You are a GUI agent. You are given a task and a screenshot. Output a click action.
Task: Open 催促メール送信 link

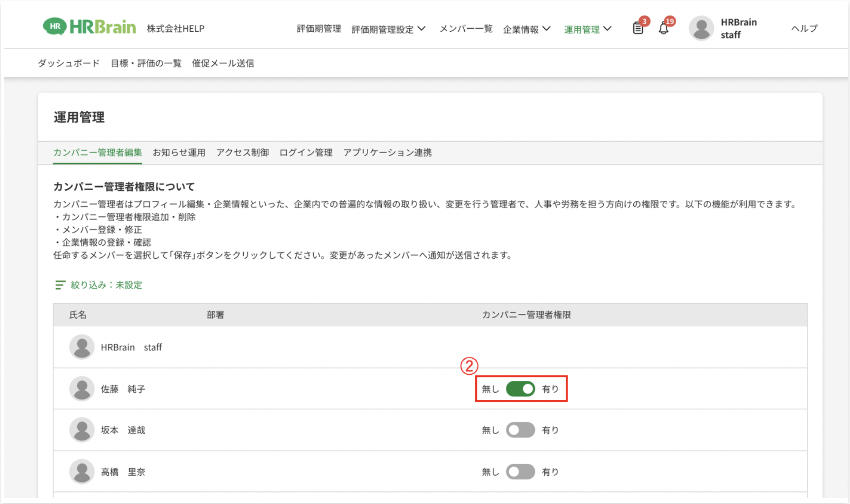[223, 63]
